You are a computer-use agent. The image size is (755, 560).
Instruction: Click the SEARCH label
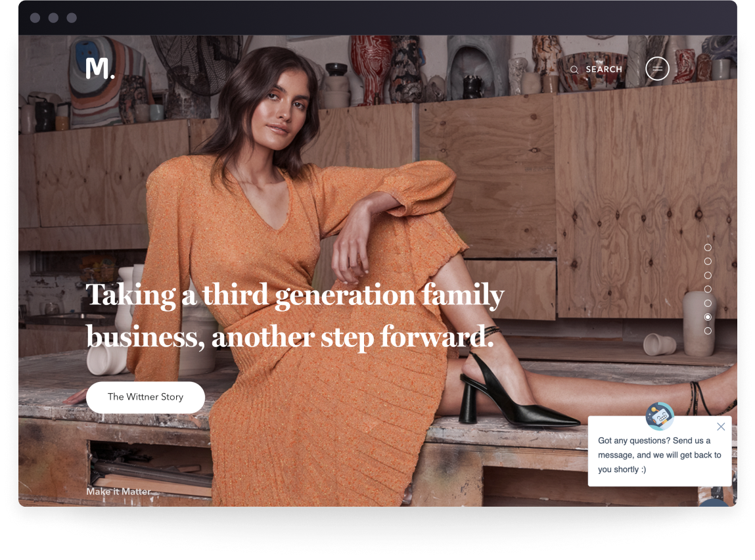(604, 69)
